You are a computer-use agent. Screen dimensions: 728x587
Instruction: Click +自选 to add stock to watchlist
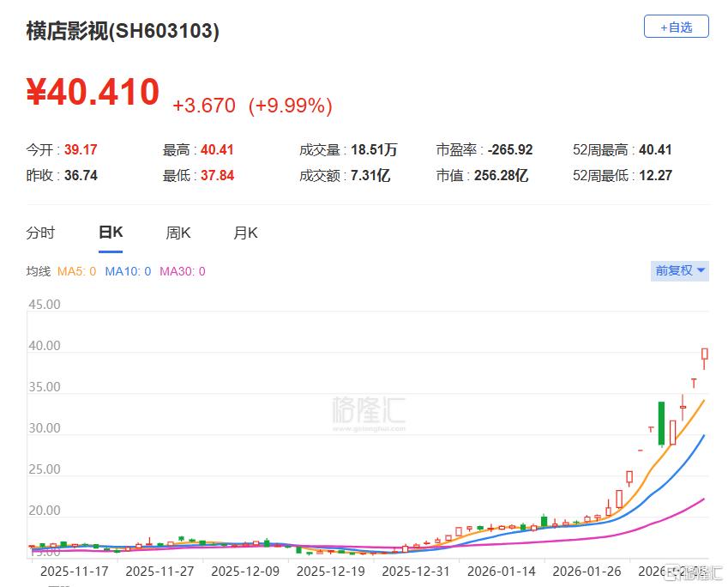click(676, 27)
